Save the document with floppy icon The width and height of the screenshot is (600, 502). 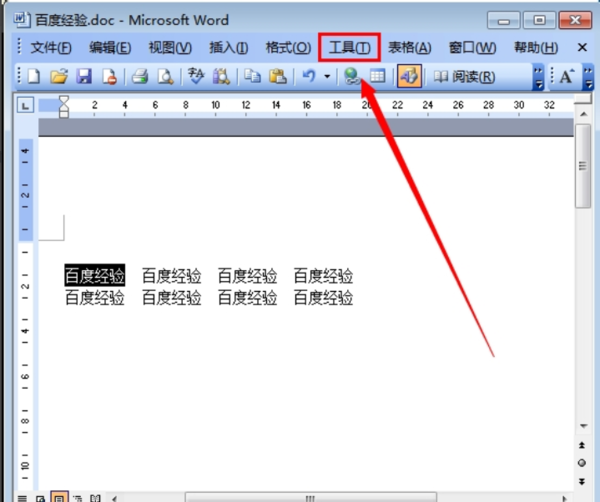click(x=84, y=77)
